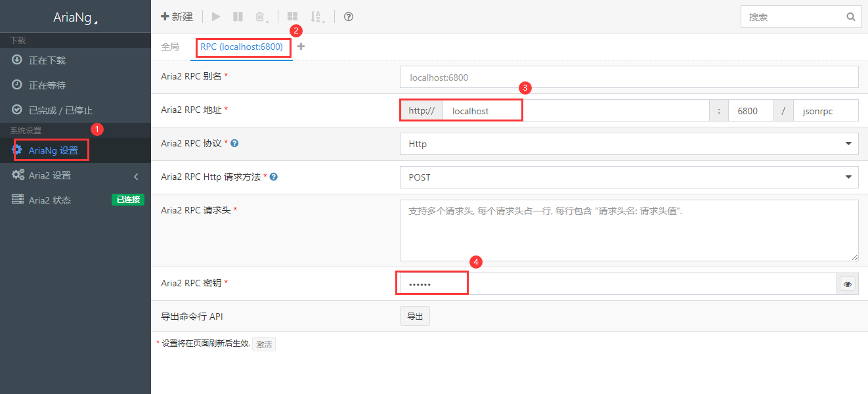Open AriaNg 设置 page

[x=76, y=150]
